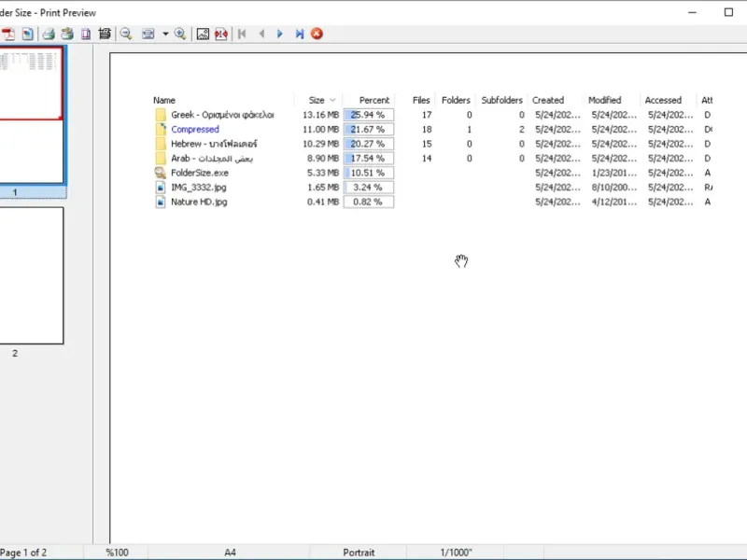Click the Print icon in toolbar

(x=48, y=34)
